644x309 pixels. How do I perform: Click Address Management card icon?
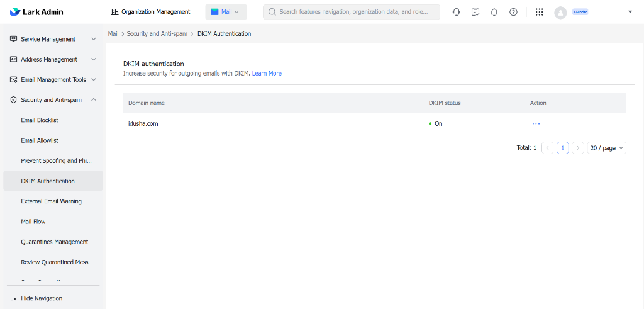point(13,59)
